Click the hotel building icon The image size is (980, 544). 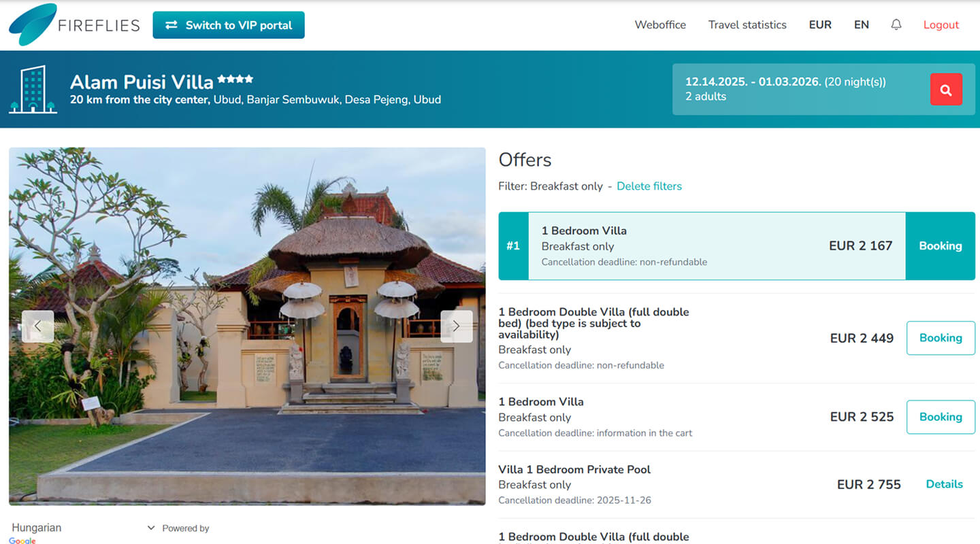[x=32, y=89]
